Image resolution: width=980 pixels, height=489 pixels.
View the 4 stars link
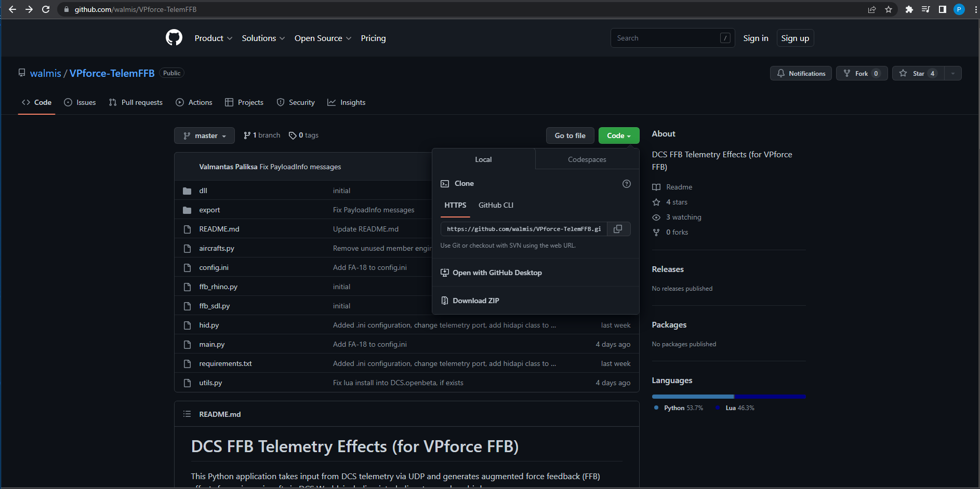pyautogui.click(x=670, y=202)
